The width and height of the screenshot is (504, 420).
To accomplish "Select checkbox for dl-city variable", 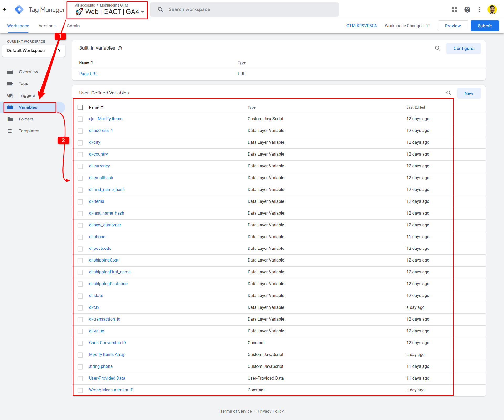I will [80, 142].
